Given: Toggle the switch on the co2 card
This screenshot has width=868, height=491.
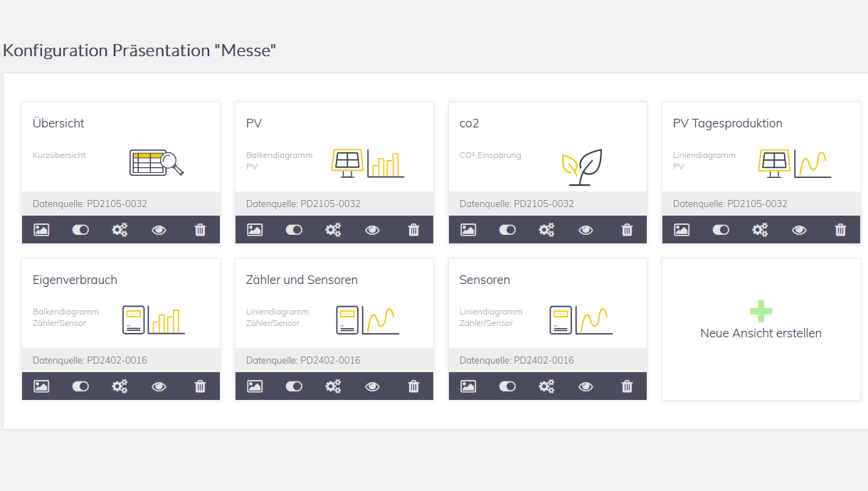Looking at the screenshot, I should pos(507,230).
